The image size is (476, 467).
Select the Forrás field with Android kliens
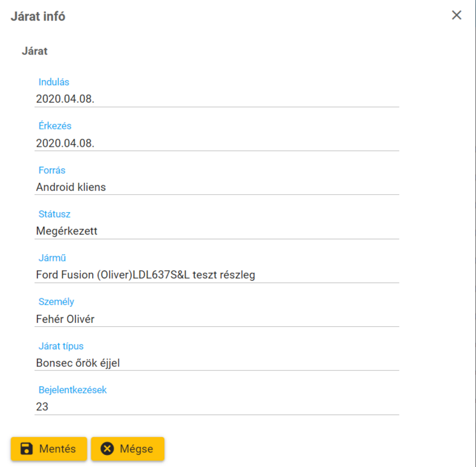pos(216,187)
